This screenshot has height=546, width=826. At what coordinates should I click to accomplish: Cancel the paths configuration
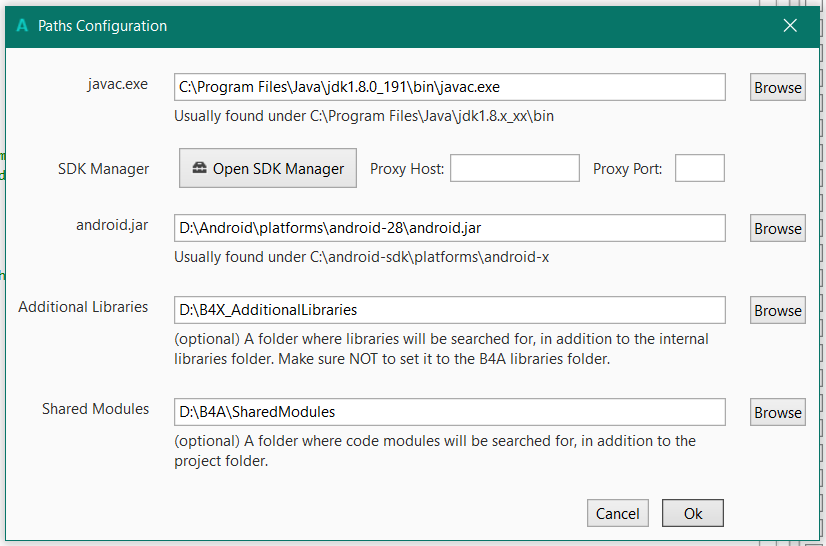point(617,513)
